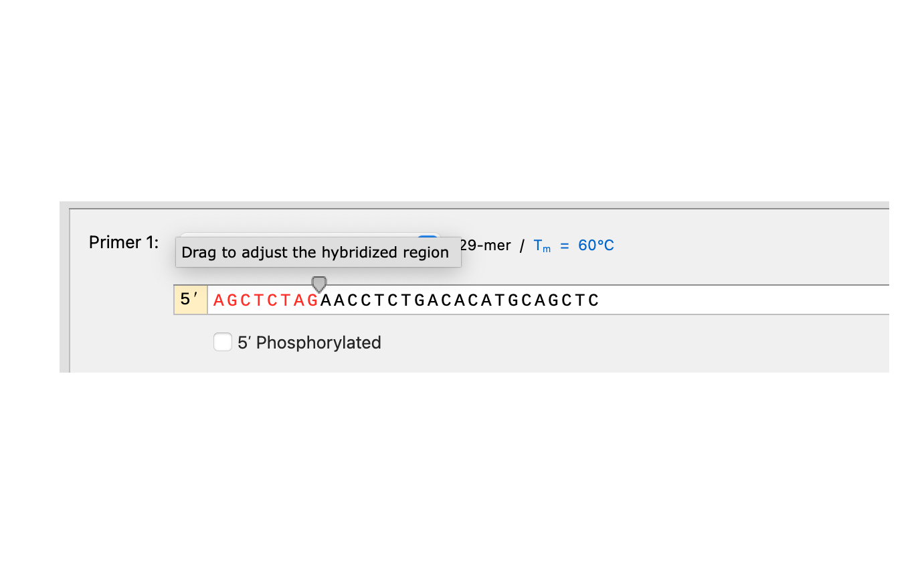Click the '5′ Phosphorylated' label text

pyautogui.click(x=309, y=343)
